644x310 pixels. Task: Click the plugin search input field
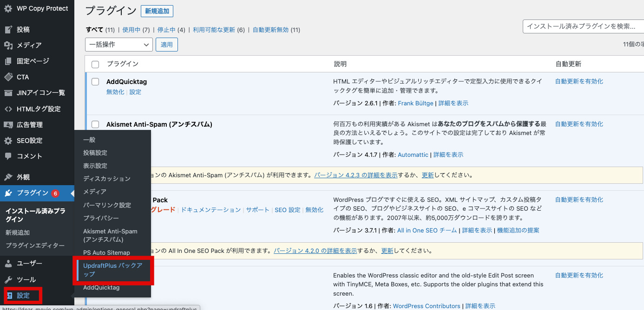[x=583, y=26]
